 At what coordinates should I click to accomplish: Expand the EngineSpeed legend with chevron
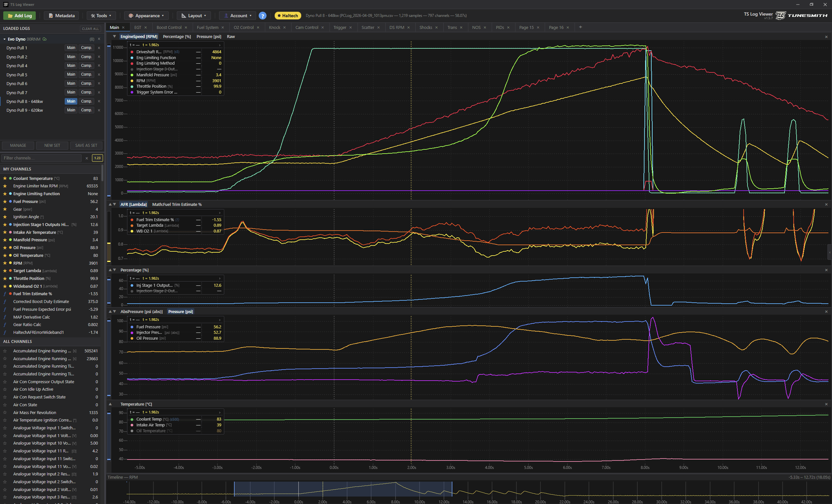[x=219, y=45]
